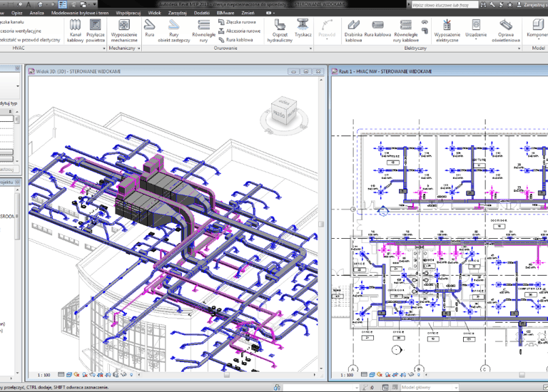Click detail level icon in 3D view control bar
This screenshot has height=392, width=548.
(x=61, y=375)
